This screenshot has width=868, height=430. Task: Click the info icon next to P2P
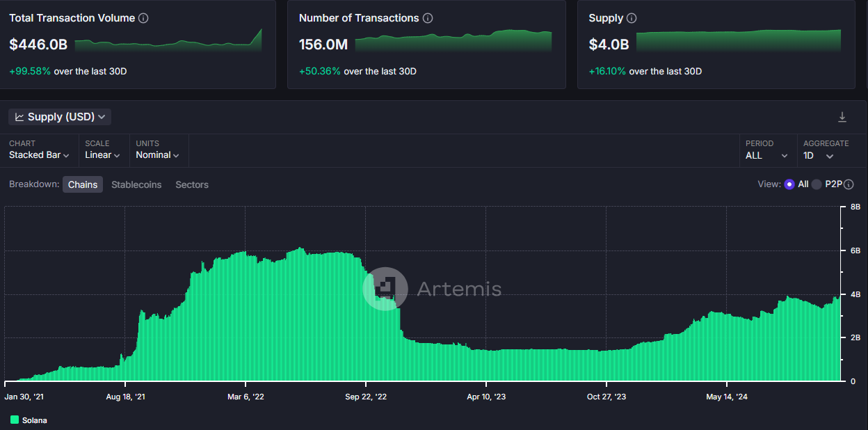click(x=849, y=184)
